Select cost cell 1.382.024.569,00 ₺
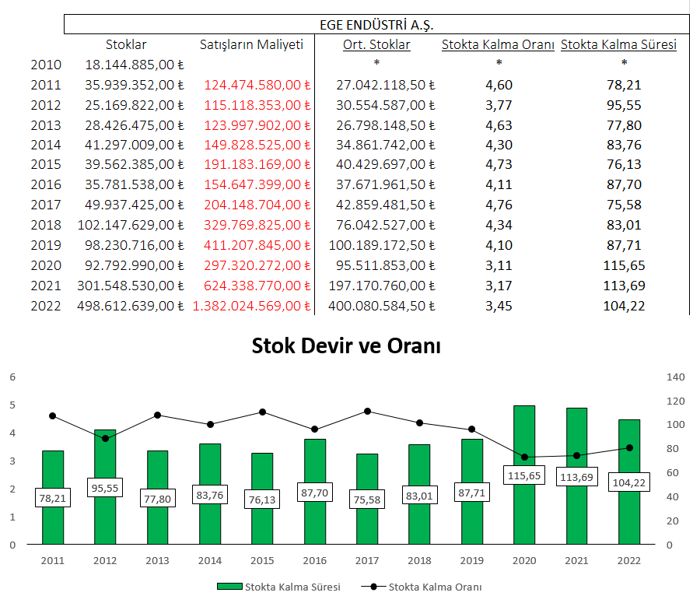Viewport: 700px width, 596px height. click(x=251, y=306)
